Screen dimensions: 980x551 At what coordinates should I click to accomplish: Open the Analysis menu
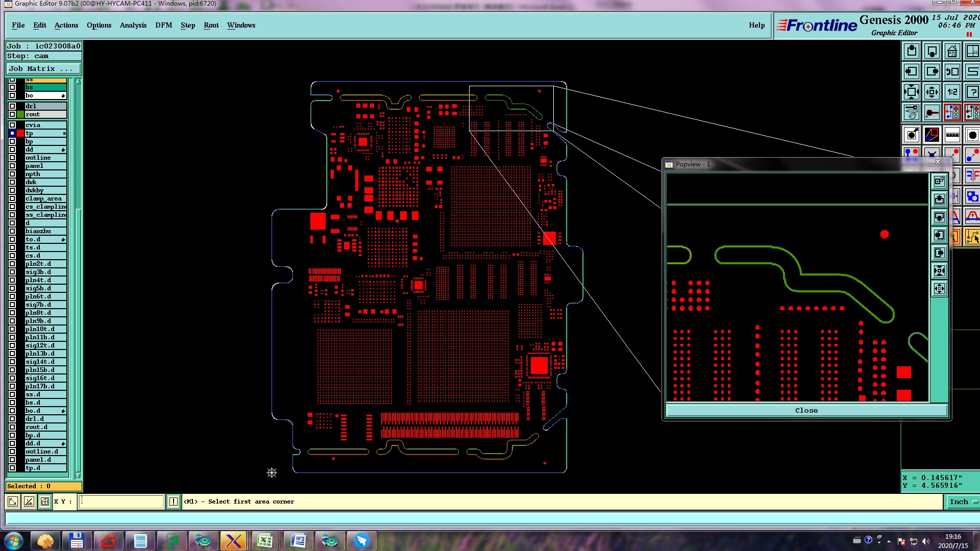click(133, 26)
